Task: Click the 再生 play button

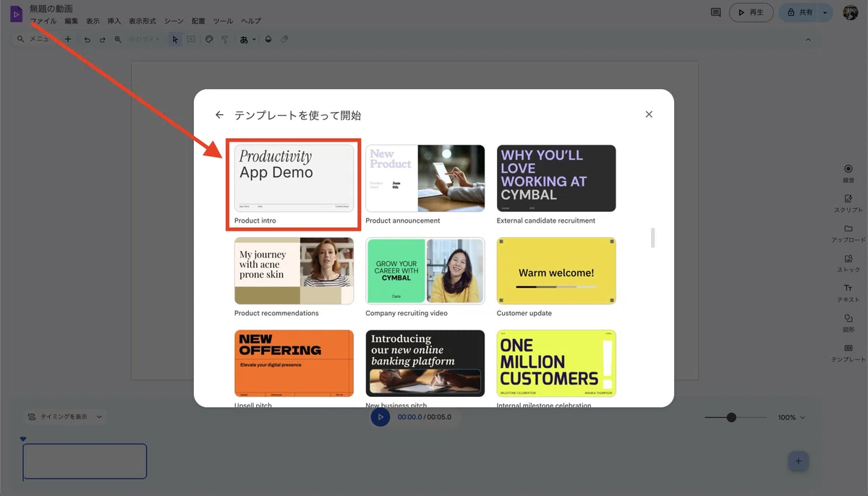Action: [751, 12]
